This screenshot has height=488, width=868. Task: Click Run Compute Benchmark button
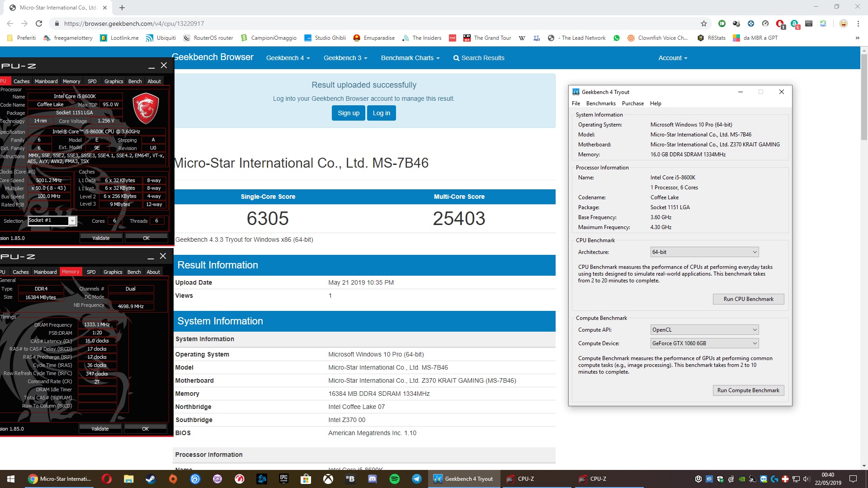tap(748, 390)
